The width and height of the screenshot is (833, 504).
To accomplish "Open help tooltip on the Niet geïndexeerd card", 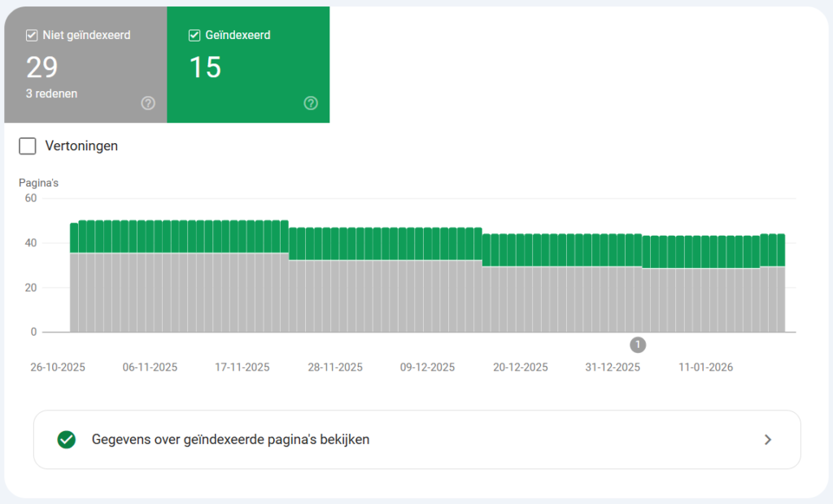I will click(x=147, y=102).
